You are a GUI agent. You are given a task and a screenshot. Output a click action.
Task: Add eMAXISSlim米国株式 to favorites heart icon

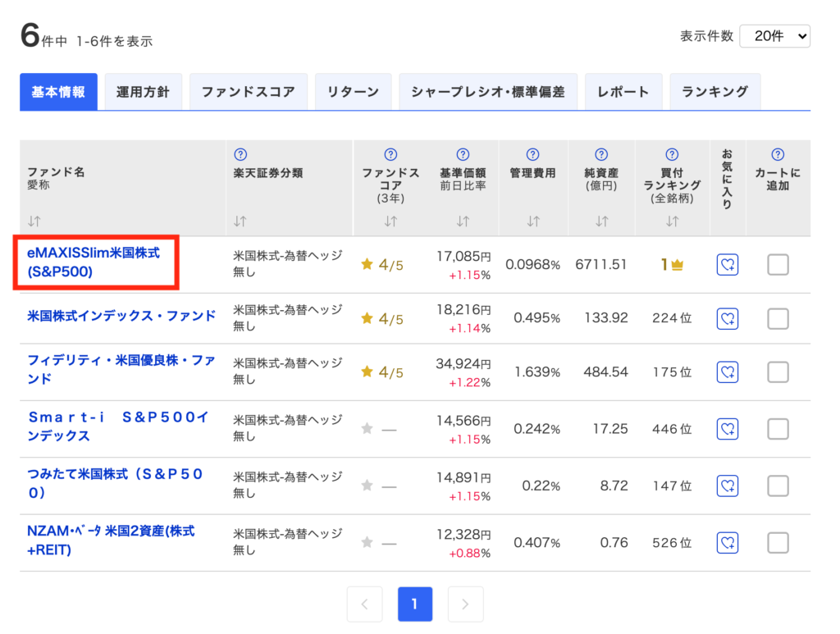[728, 265]
